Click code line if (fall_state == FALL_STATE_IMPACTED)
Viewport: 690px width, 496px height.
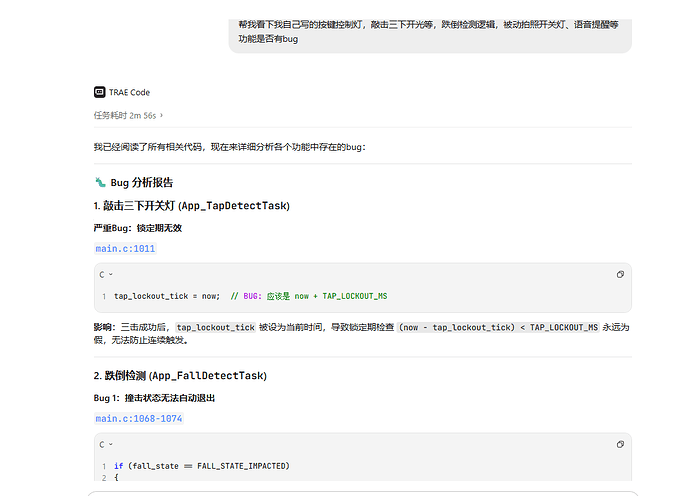point(202,466)
